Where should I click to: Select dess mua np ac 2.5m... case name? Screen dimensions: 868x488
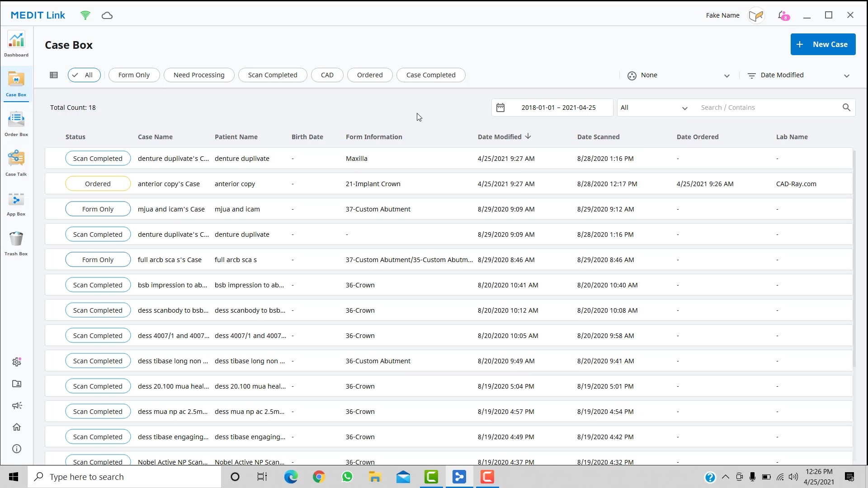[173, 412]
